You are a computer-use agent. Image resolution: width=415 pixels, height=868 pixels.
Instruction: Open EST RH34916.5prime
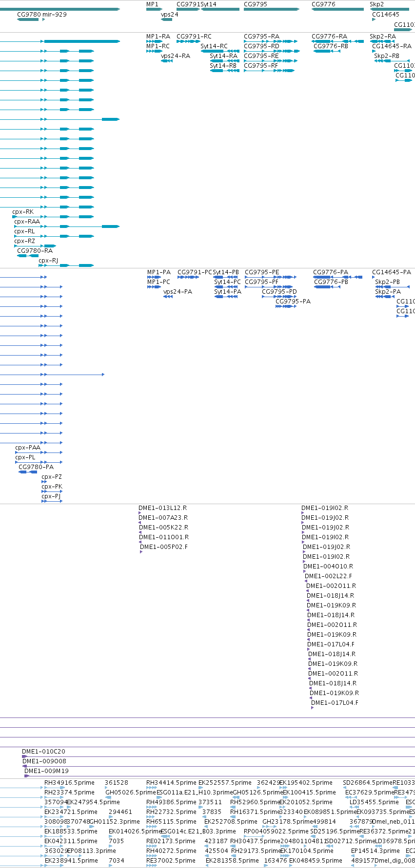coord(69,783)
